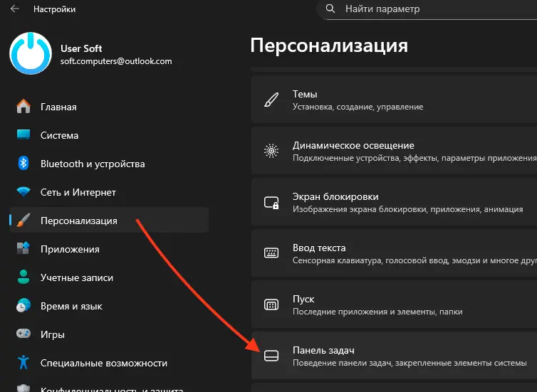Click the Сеть и Интернет Wi-Fi icon

24,192
